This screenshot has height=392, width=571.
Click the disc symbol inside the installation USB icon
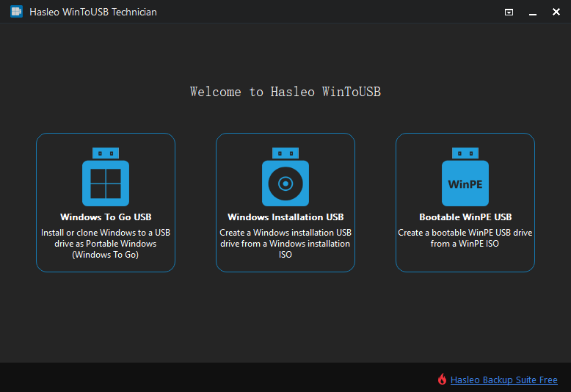click(x=285, y=184)
